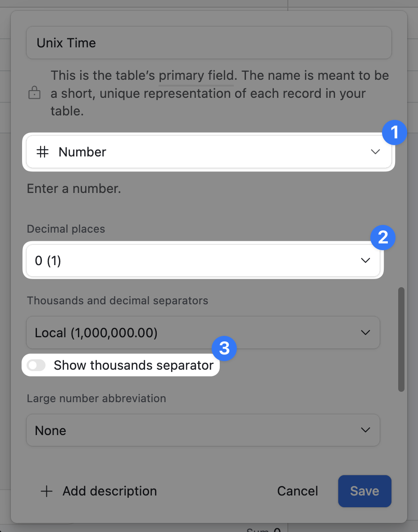Expand the Local (1,000,000.00) separators dropdown

pyautogui.click(x=203, y=333)
